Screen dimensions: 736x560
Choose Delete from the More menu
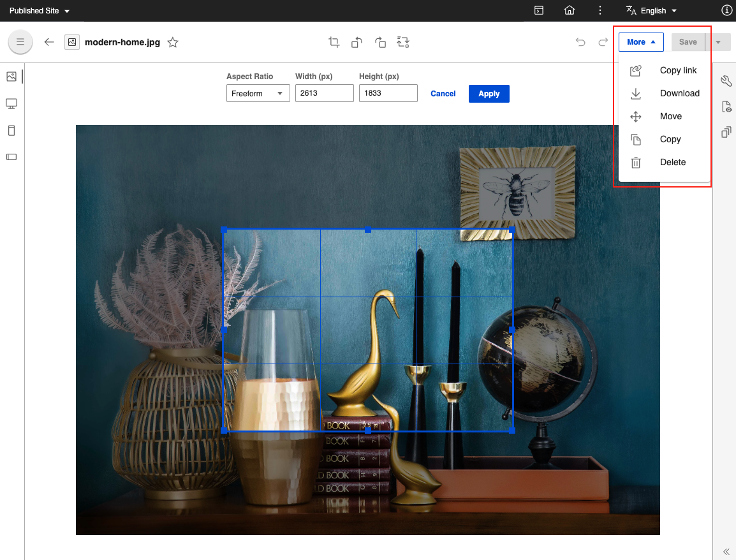coord(672,162)
